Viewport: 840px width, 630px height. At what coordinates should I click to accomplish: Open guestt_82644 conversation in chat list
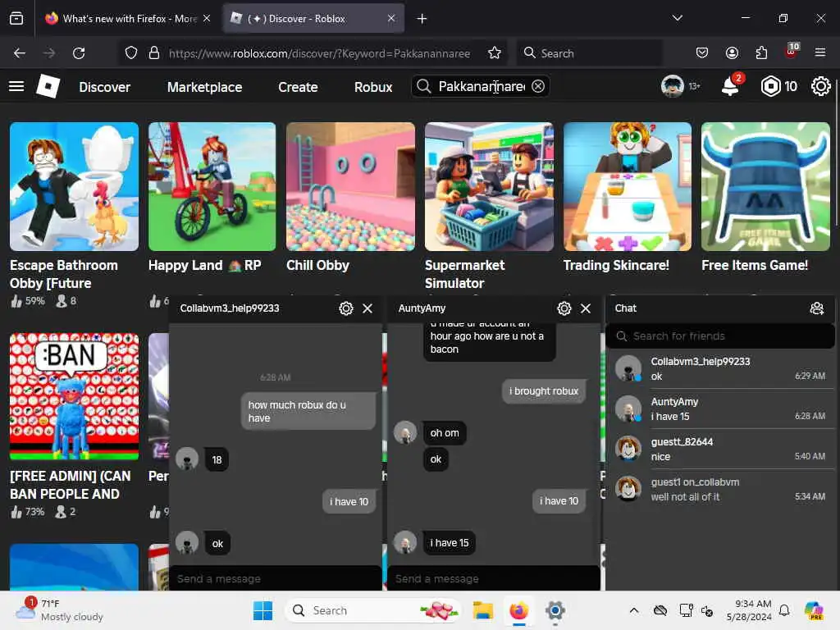(720, 449)
